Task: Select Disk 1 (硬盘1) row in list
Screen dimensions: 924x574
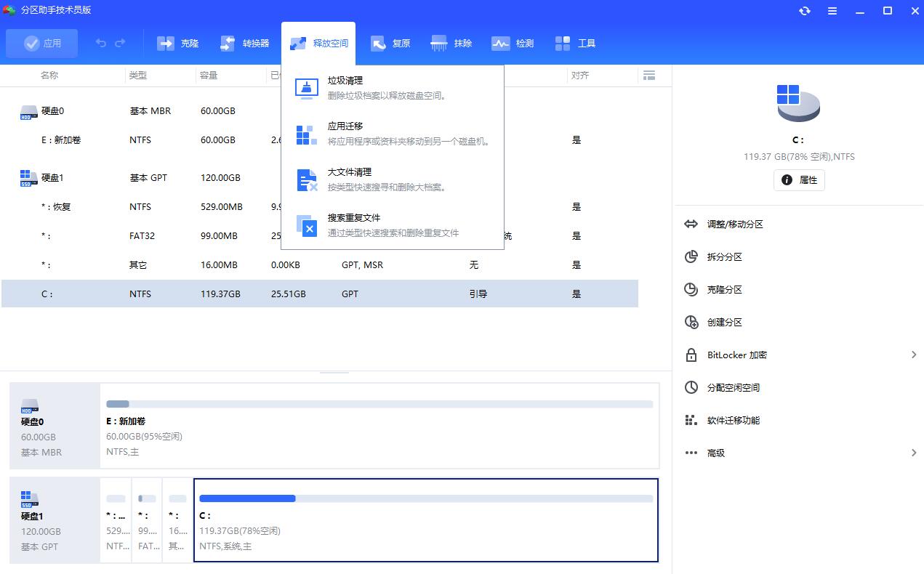Action: click(x=320, y=178)
